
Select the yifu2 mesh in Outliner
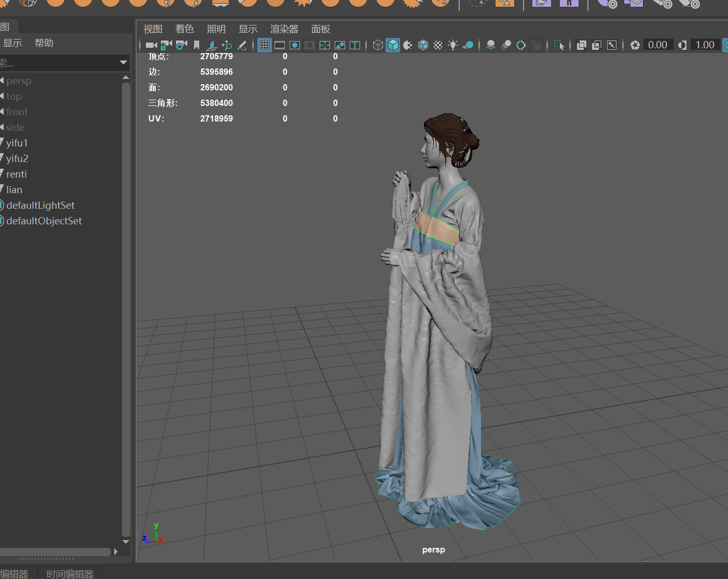[17, 159]
